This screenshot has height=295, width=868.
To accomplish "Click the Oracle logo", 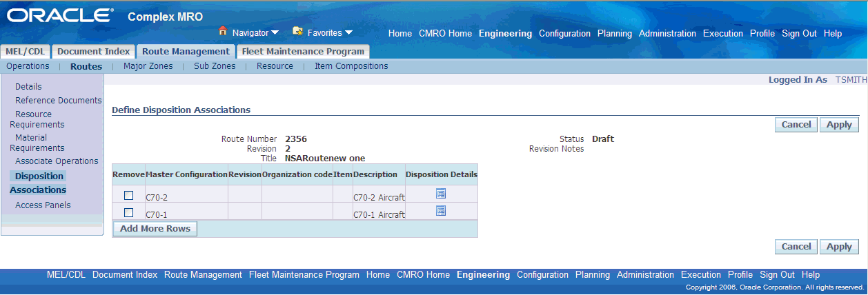I will (x=60, y=15).
